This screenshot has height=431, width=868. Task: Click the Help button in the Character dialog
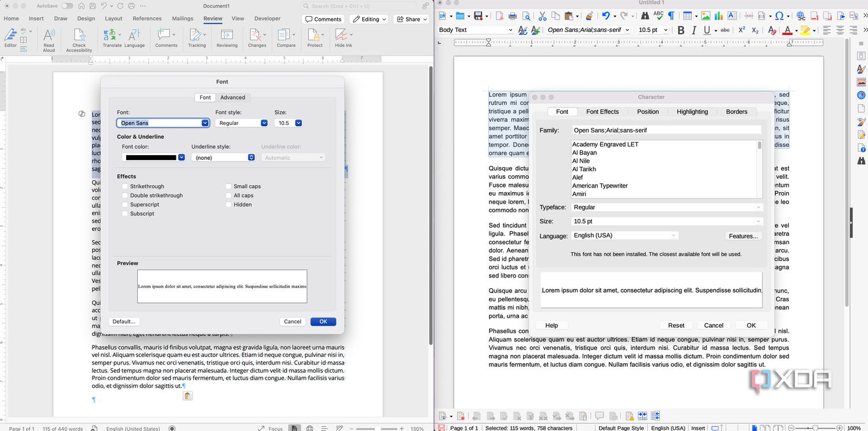coord(551,325)
